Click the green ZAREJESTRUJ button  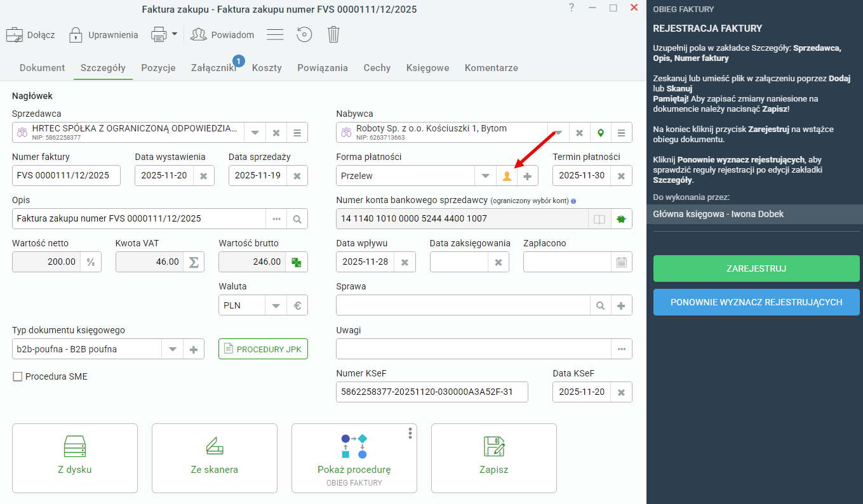(756, 269)
